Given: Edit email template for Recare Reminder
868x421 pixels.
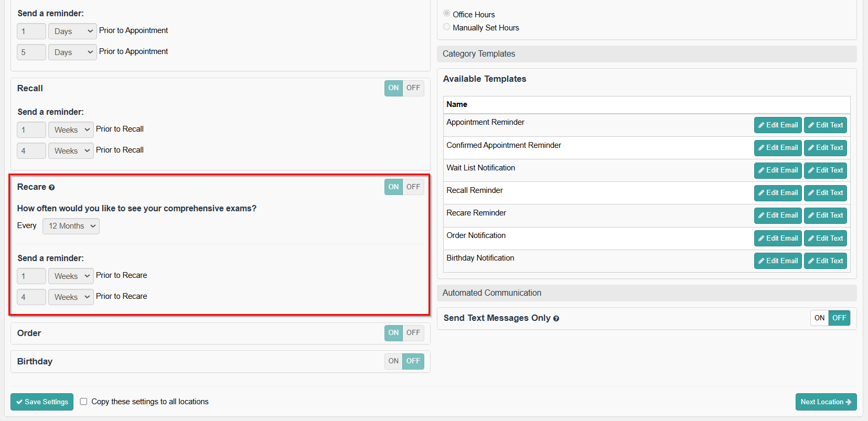Looking at the screenshot, I should 777,215.
